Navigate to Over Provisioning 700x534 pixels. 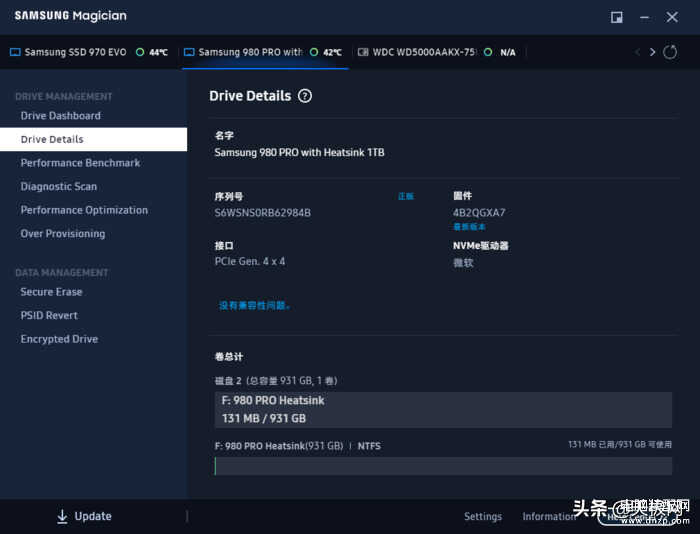point(62,234)
